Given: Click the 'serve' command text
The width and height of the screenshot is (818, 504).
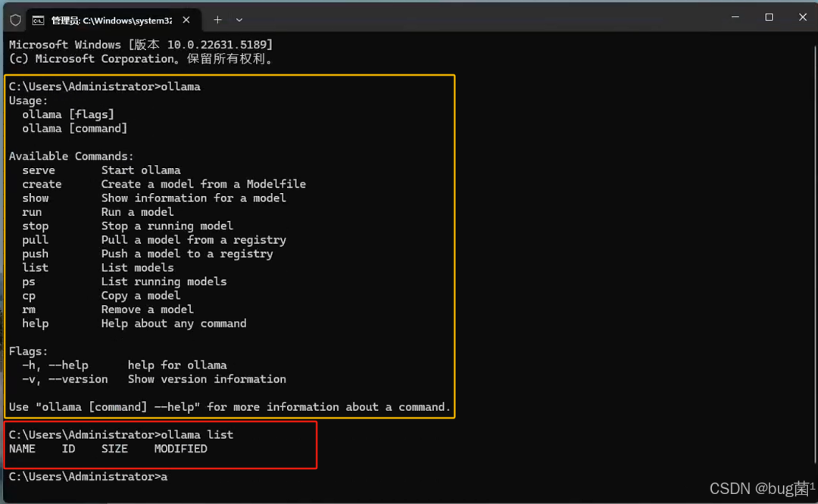Looking at the screenshot, I should point(38,170).
